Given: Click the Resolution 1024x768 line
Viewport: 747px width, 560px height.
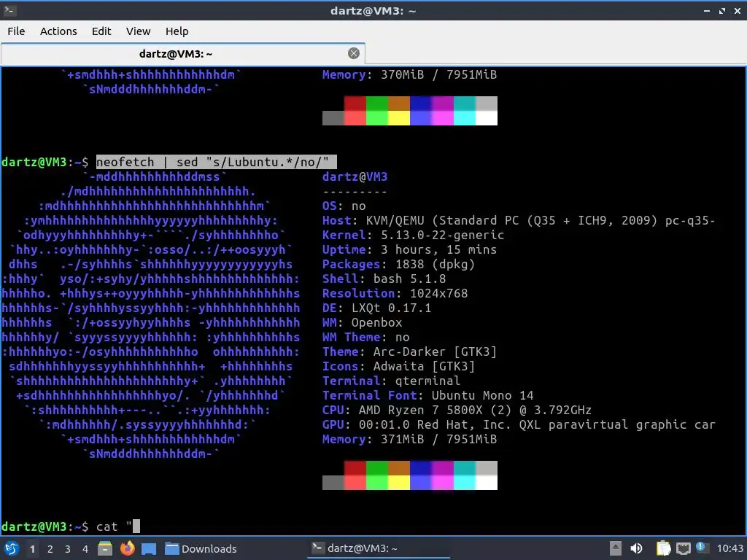Looking at the screenshot, I should 395,294.
